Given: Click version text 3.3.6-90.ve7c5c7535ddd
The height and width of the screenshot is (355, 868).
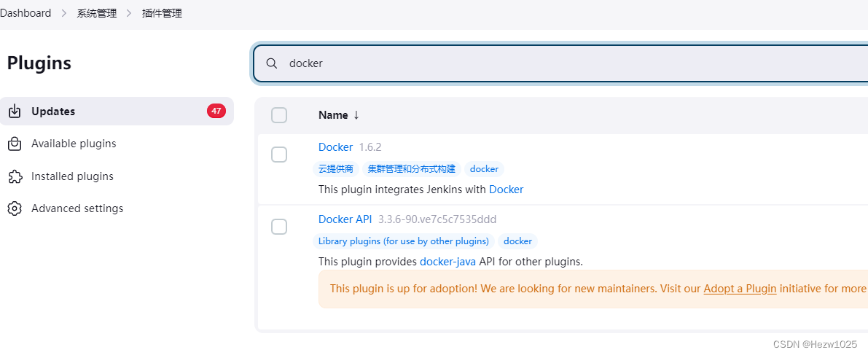Looking at the screenshot, I should [x=437, y=219].
